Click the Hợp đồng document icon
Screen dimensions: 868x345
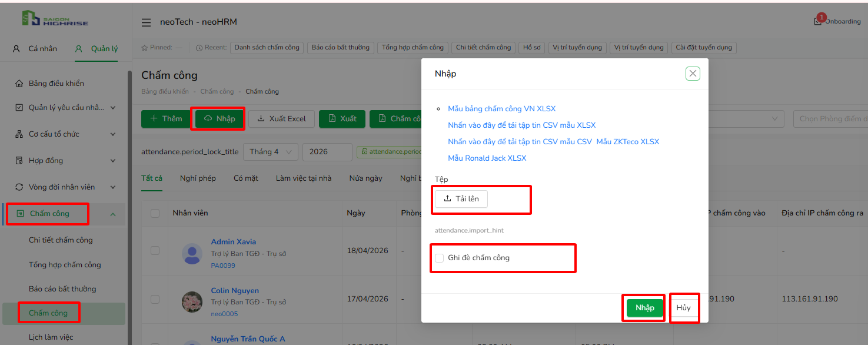tap(19, 161)
